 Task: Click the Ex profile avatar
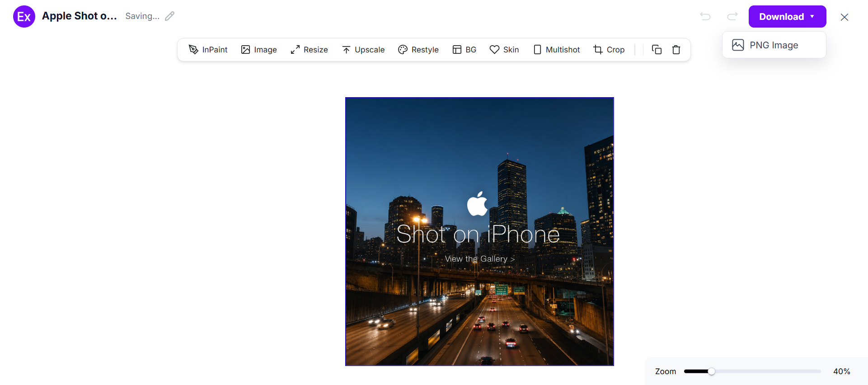pyautogui.click(x=24, y=17)
